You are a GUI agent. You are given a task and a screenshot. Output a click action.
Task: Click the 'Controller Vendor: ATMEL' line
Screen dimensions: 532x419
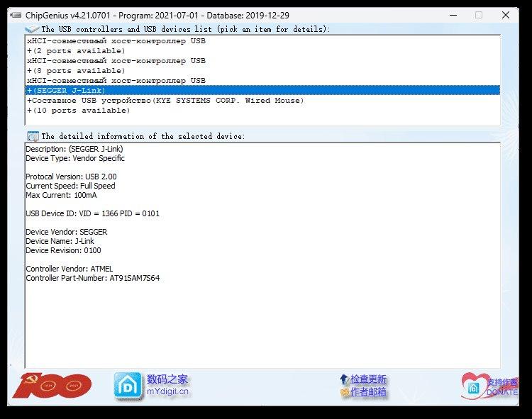[70, 269]
